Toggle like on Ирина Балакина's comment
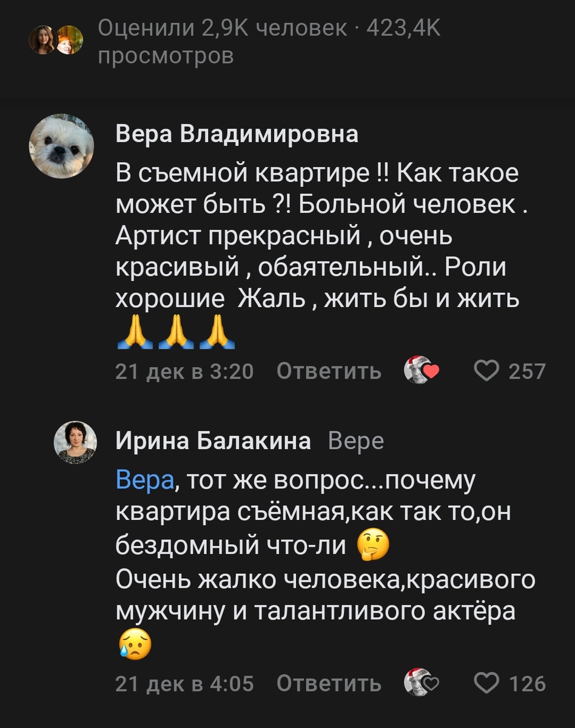 tap(488, 683)
